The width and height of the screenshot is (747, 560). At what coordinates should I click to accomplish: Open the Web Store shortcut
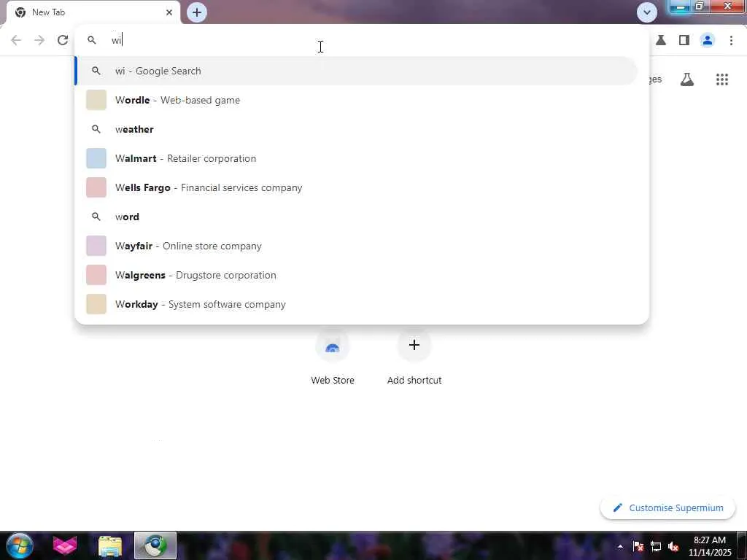(x=333, y=357)
